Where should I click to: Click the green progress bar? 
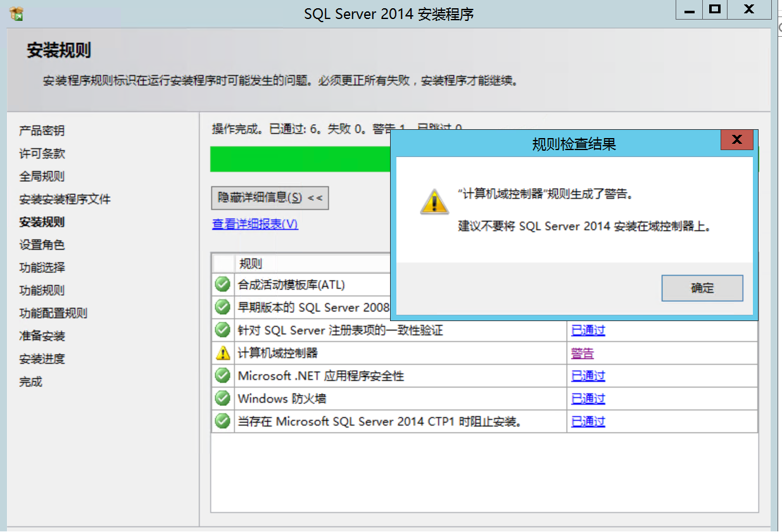click(300, 159)
